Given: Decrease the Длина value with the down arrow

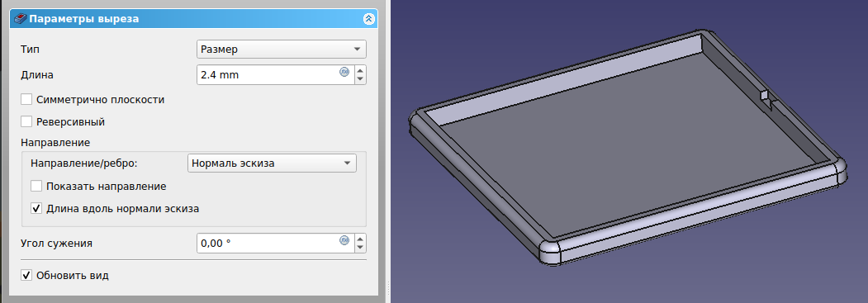Looking at the screenshot, I should 360,78.
